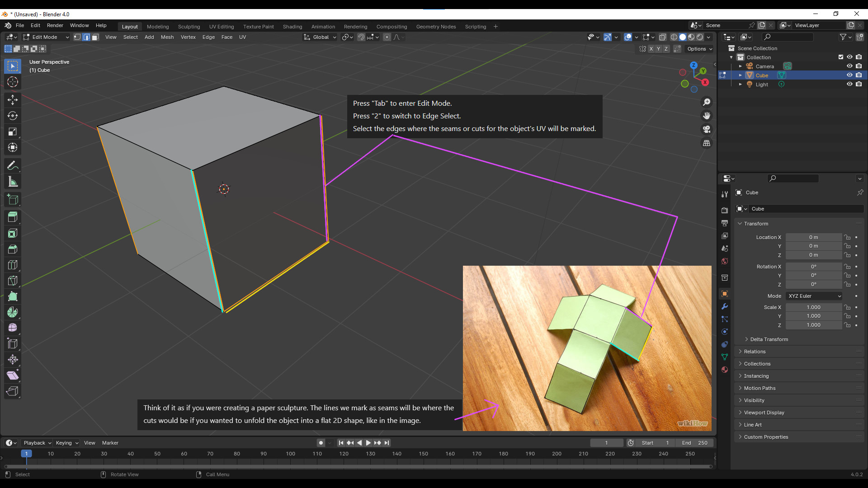This screenshot has height=488, width=868.
Task: Select the Loop Cut tool
Action: (x=13, y=265)
